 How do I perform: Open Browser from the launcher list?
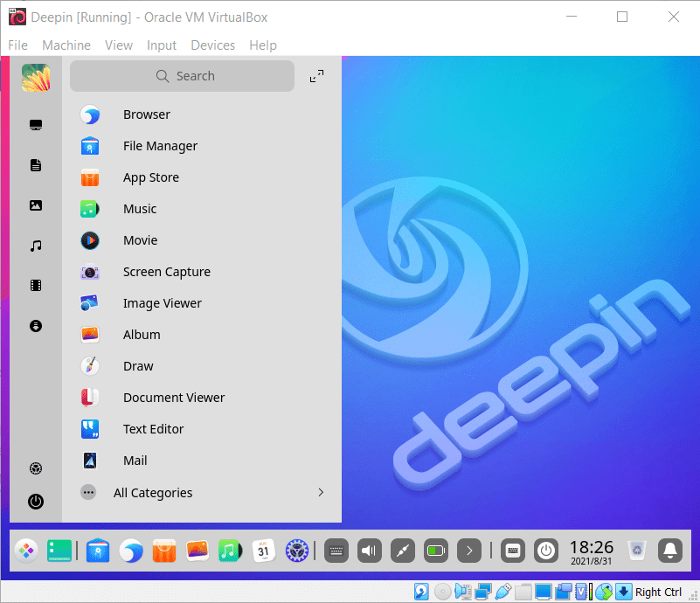201,114
